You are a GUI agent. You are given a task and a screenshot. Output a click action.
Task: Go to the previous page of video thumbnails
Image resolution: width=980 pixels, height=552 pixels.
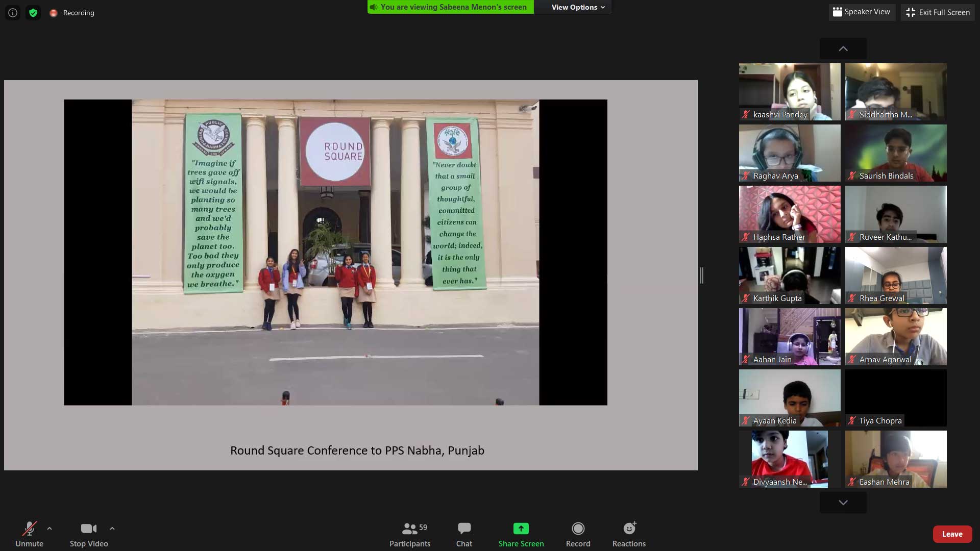843,48
